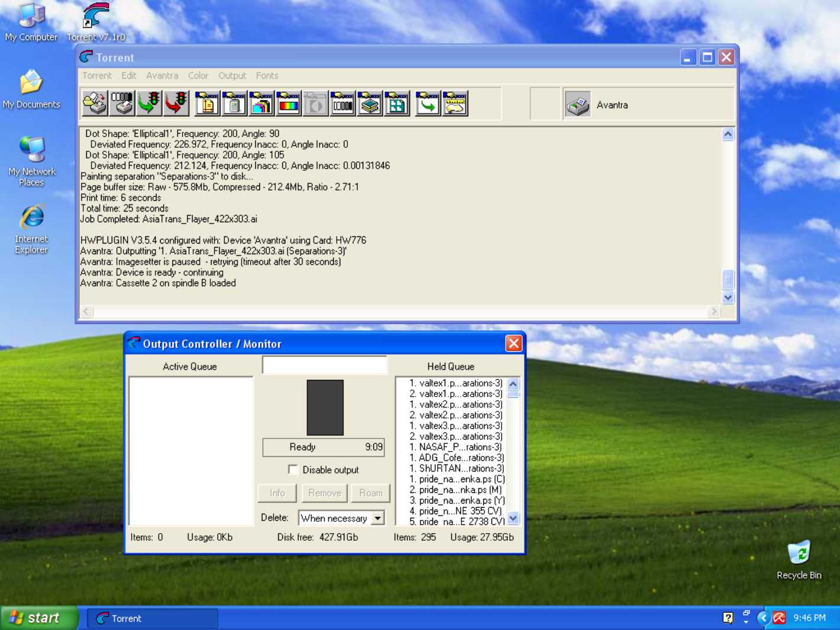Image resolution: width=840 pixels, height=630 pixels.
Task: Click the green arrow traffic light icon
Action: pyautogui.click(x=149, y=104)
